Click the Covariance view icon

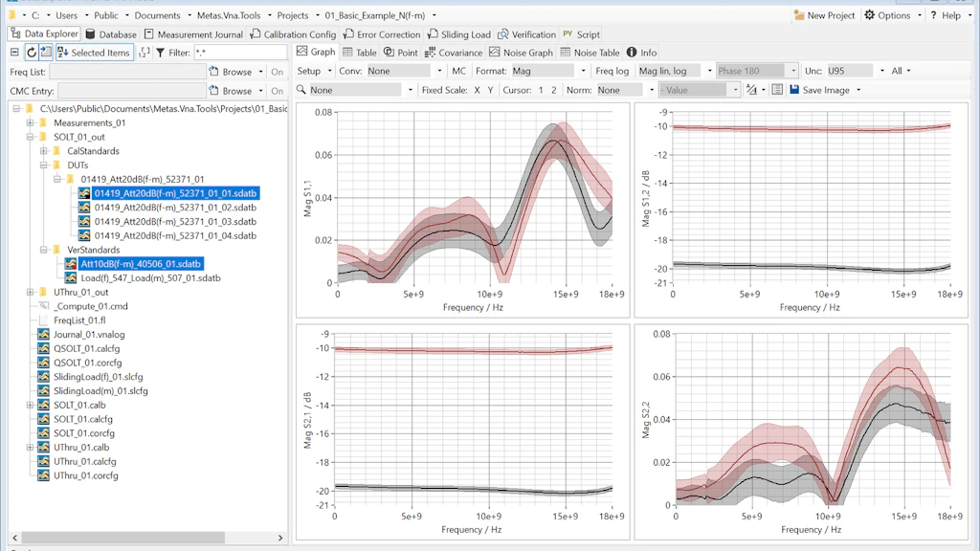[430, 53]
